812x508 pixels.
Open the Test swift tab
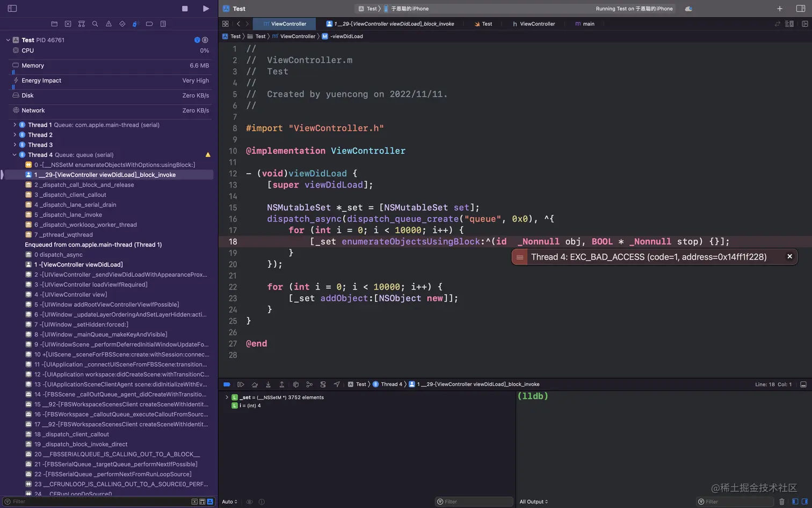tap(483, 24)
